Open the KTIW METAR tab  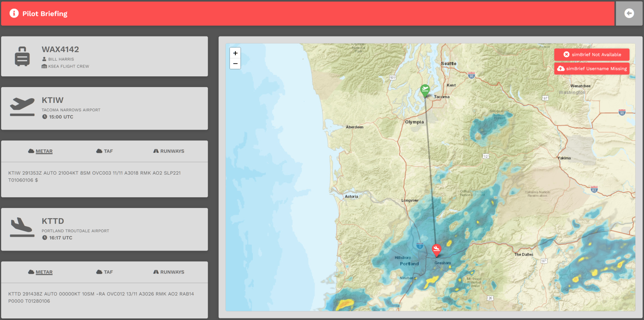[x=40, y=151]
